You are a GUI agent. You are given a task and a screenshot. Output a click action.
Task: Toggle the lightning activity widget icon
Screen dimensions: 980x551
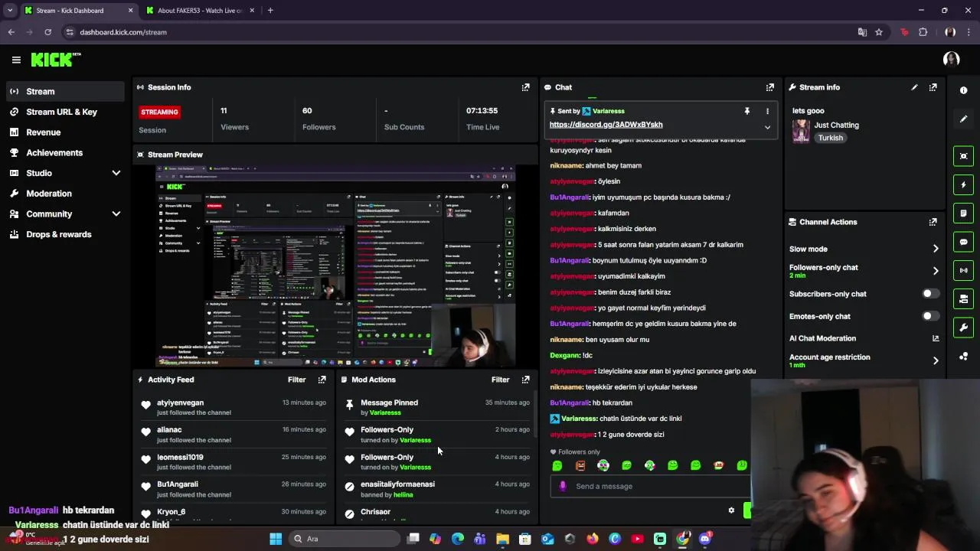(x=964, y=184)
